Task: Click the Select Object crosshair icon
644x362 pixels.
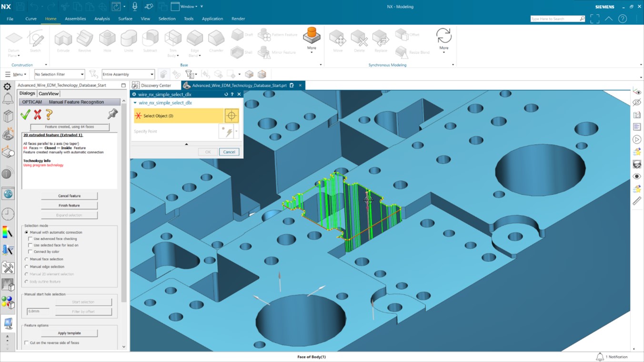Action: [x=231, y=115]
